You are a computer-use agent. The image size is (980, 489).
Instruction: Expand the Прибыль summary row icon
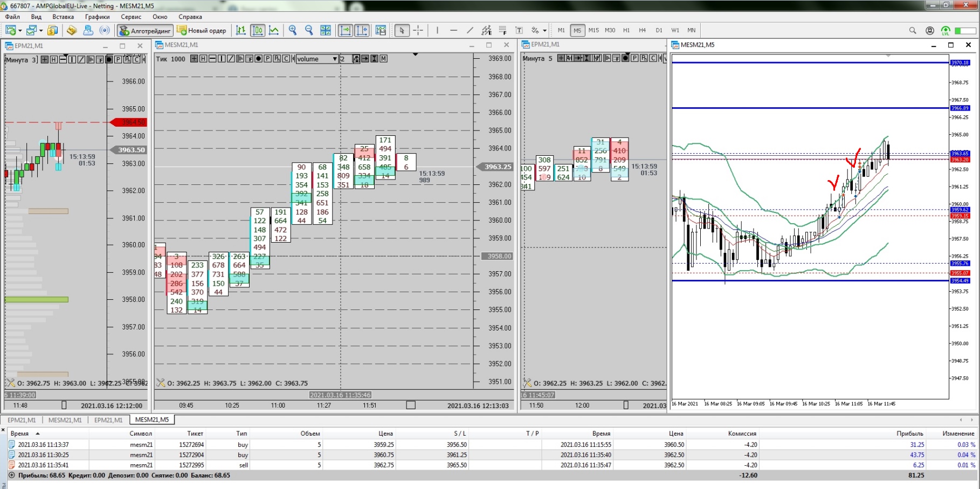coord(12,476)
